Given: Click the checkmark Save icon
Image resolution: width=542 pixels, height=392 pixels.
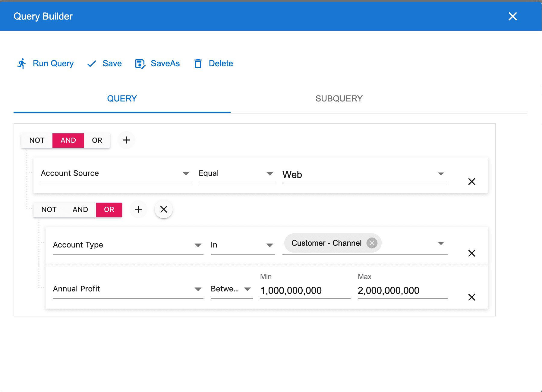Looking at the screenshot, I should click(92, 64).
